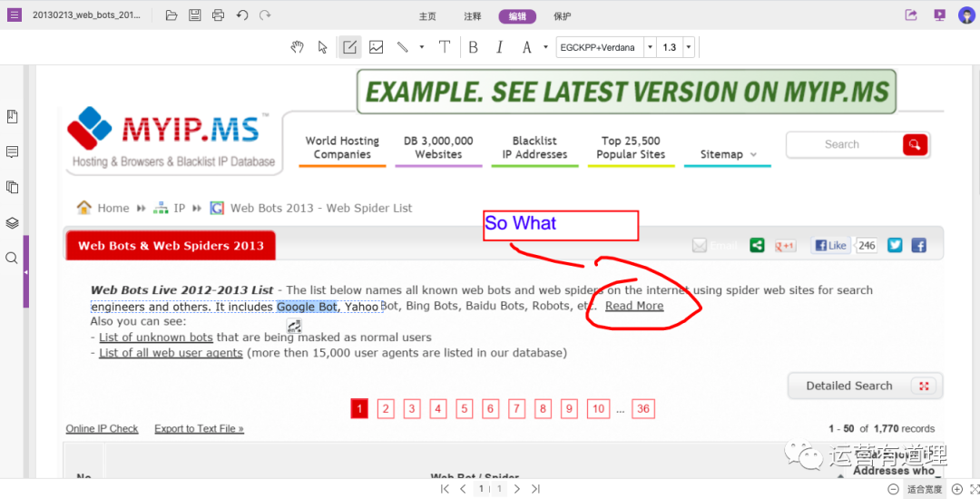The width and height of the screenshot is (980, 499).
Task: Open the EGCKPP+Verdana font dropdown
Action: (650, 47)
